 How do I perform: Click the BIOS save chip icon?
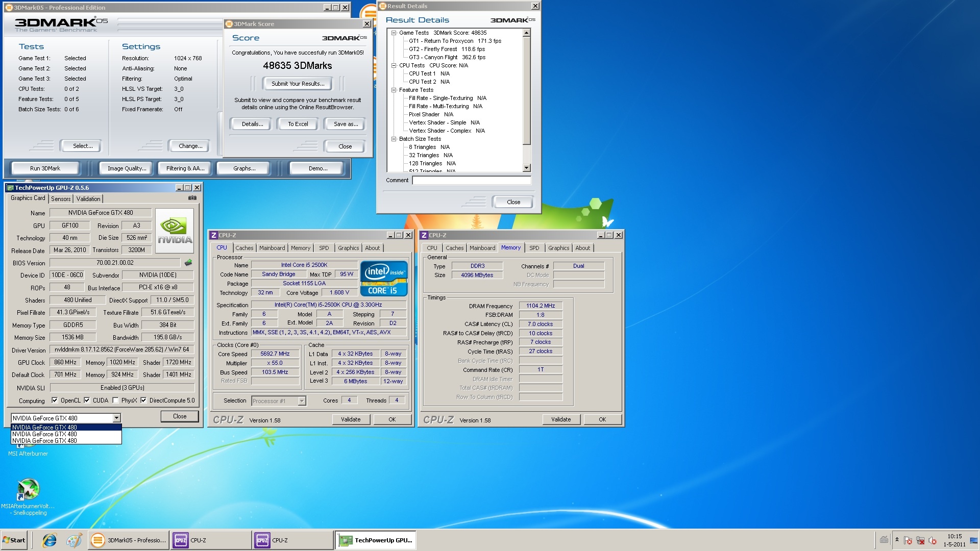[188, 263]
